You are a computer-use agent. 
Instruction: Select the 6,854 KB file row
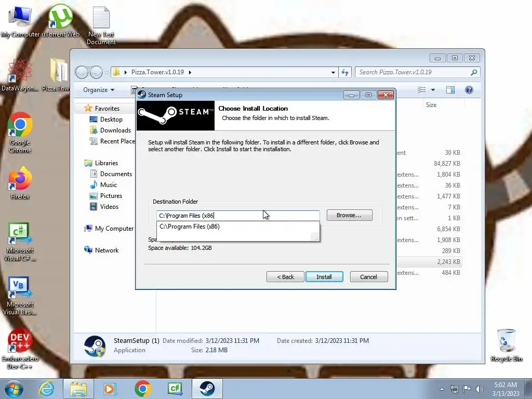click(x=429, y=229)
